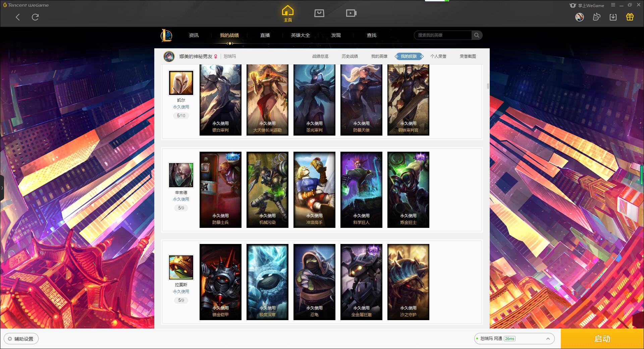Switch to 历史战绩 sub-tab

pos(350,56)
